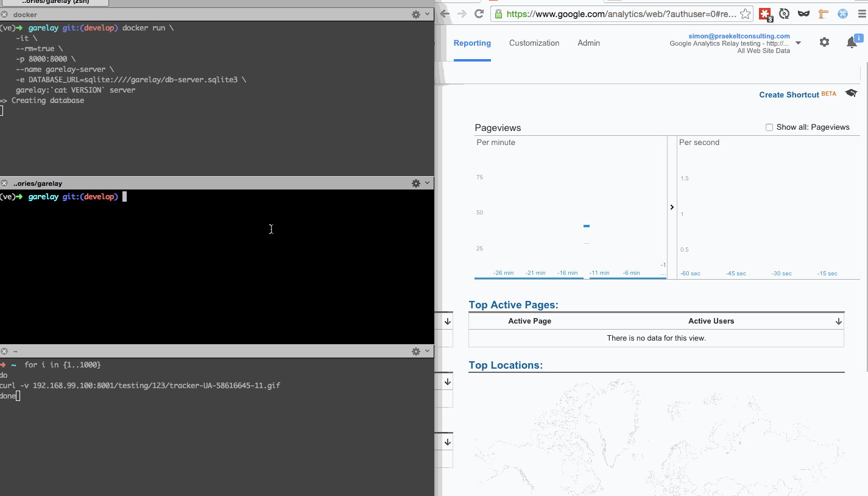868x496 pixels.
Task: Click the Per minute label
Action: (496, 143)
